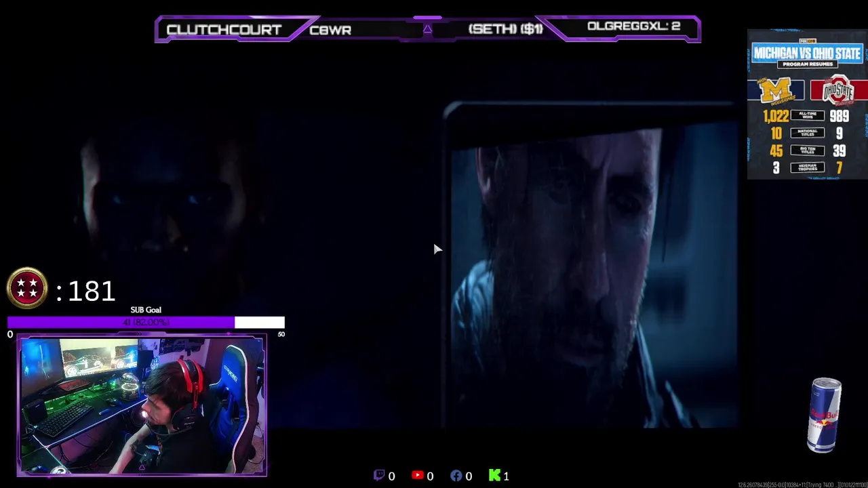The image size is (868, 488).
Task: Click the four-star badge beside 181
Action: pyautogui.click(x=27, y=288)
